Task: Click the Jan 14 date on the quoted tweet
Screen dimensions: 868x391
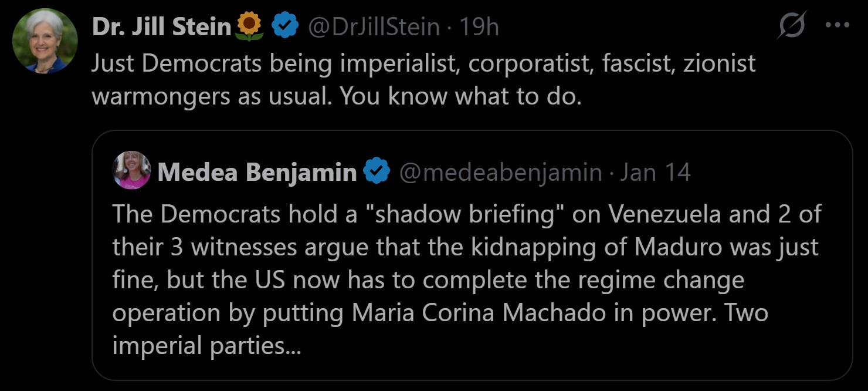Action: tap(655, 172)
